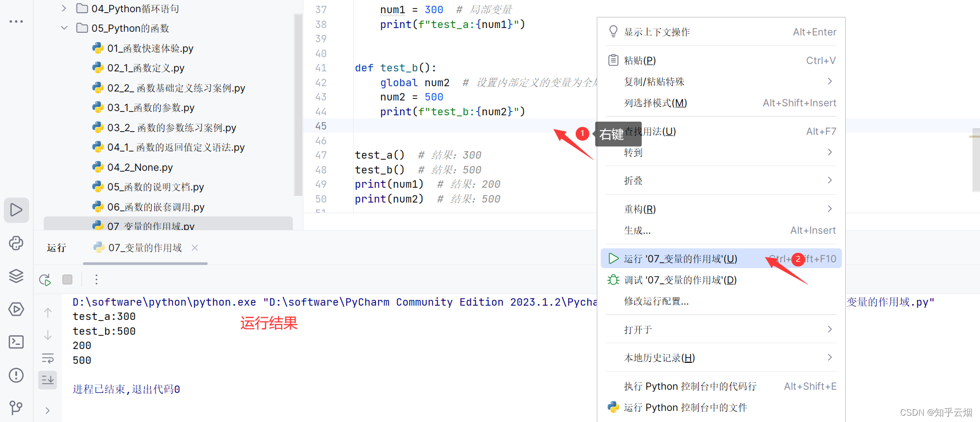Click the folder icon of 05_Python的函数

click(x=82, y=28)
